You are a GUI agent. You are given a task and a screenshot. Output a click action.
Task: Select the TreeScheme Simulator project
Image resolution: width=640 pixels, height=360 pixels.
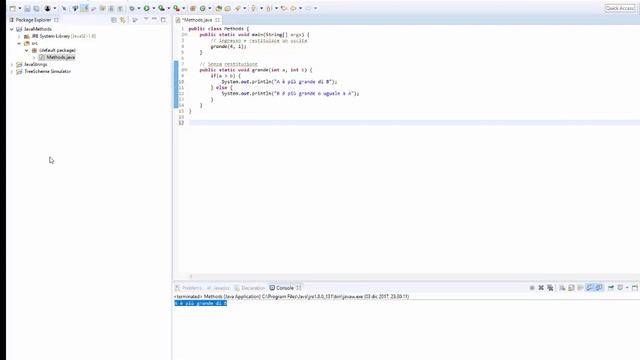[47, 71]
